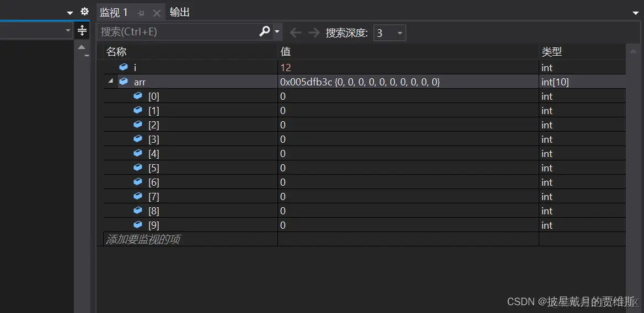This screenshot has width=644, height=313.
Task: Select the [3] row name
Action: tap(154, 139)
